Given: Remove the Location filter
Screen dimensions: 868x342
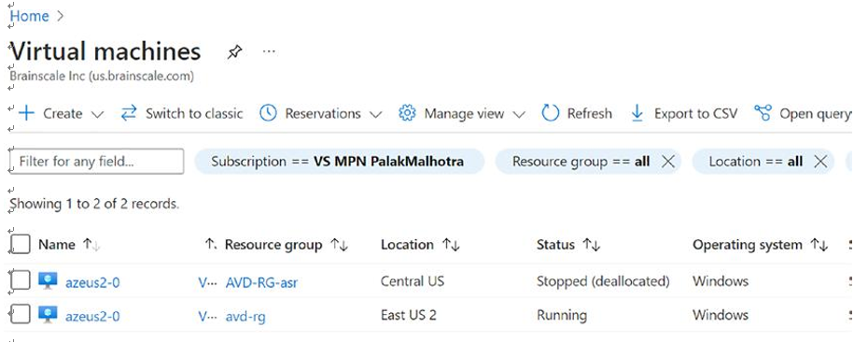Looking at the screenshot, I should (x=820, y=162).
